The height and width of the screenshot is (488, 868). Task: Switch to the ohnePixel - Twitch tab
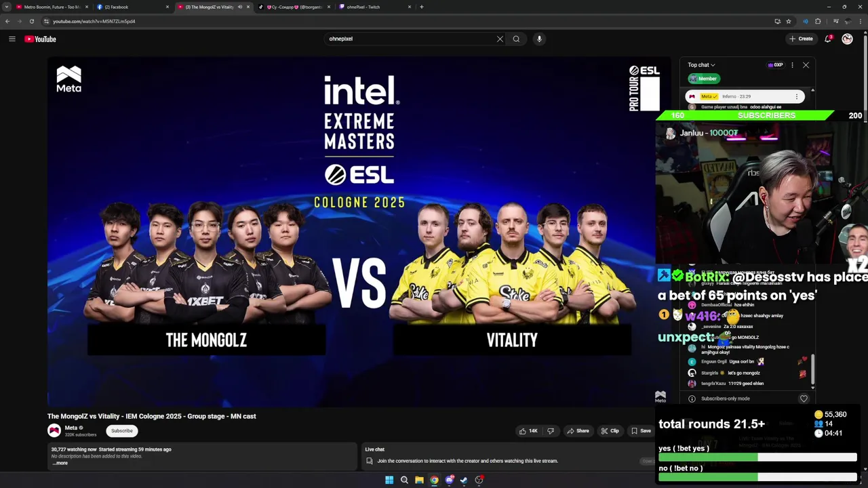click(375, 7)
